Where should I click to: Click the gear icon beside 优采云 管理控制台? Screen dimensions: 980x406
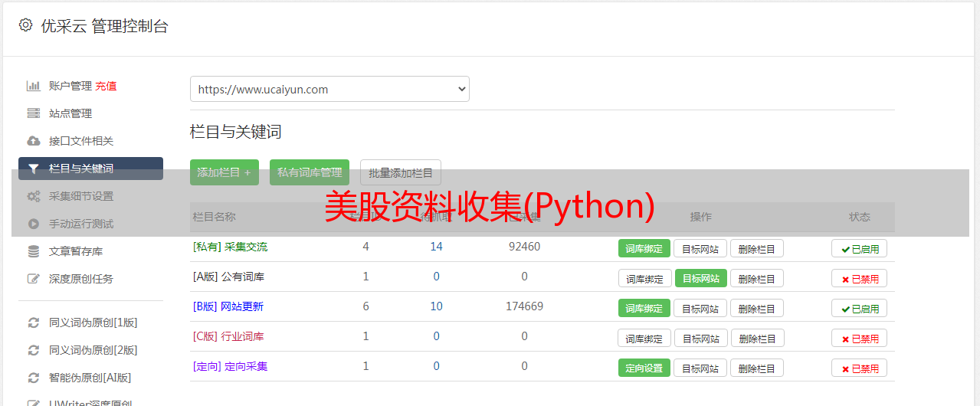click(25, 25)
